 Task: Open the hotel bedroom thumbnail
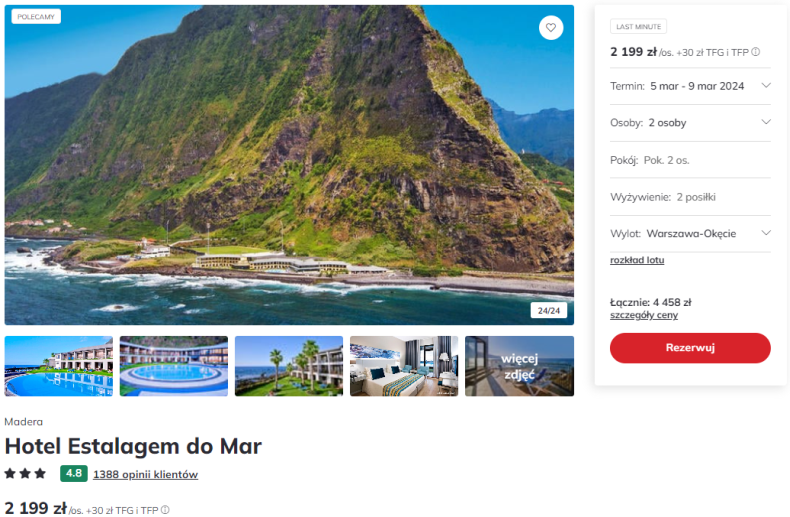404,366
